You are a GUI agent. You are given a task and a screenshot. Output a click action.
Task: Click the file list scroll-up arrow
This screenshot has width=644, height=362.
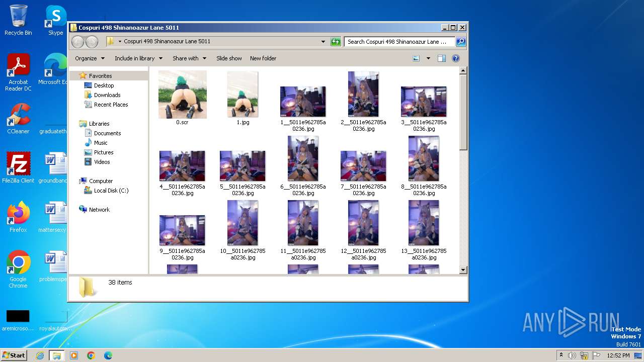coord(463,71)
